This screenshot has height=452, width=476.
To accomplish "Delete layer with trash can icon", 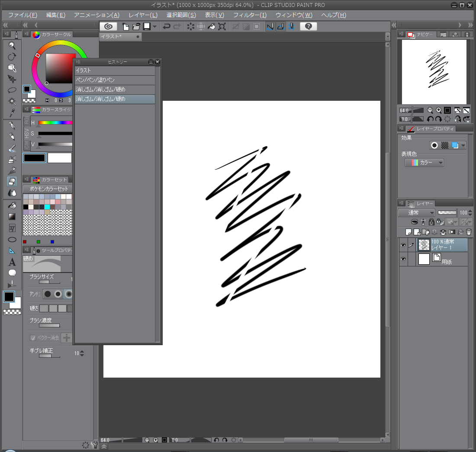I will click(469, 232).
